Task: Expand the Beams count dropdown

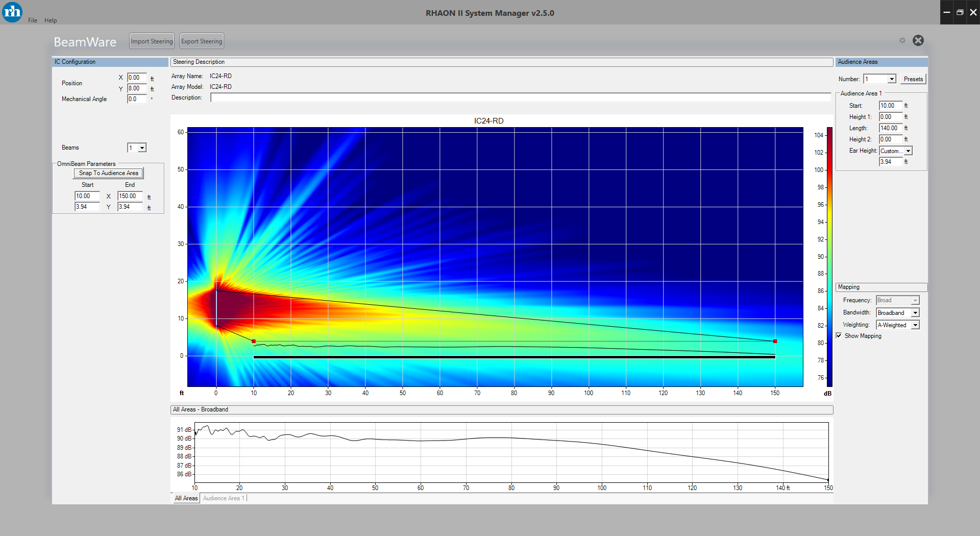Action: pos(142,148)
